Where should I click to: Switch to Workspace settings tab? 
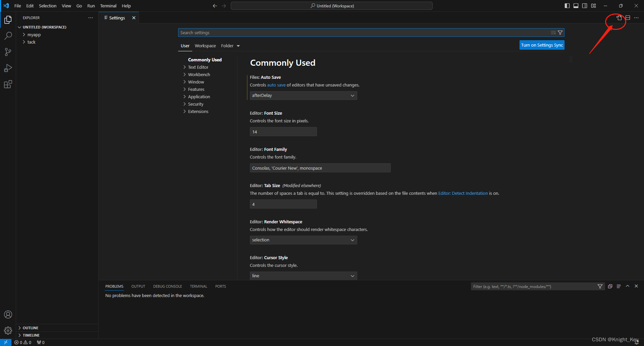click(205, 46)
